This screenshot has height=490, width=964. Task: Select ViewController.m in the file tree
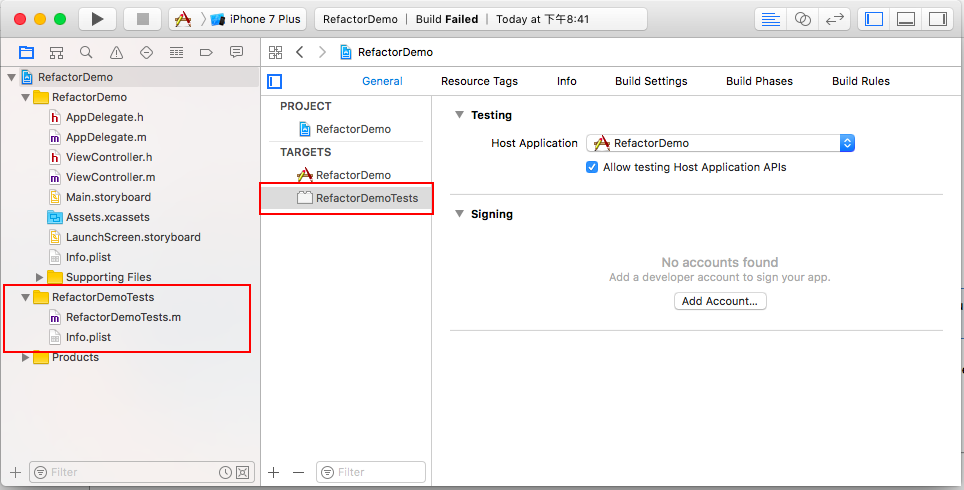click(x=111, y=177)
